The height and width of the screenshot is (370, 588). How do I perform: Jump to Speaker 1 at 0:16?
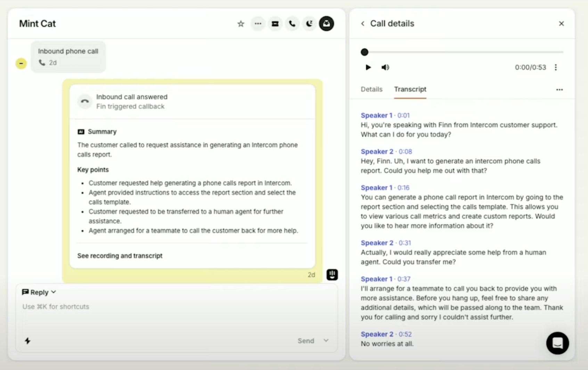click(x=385, y=187)
